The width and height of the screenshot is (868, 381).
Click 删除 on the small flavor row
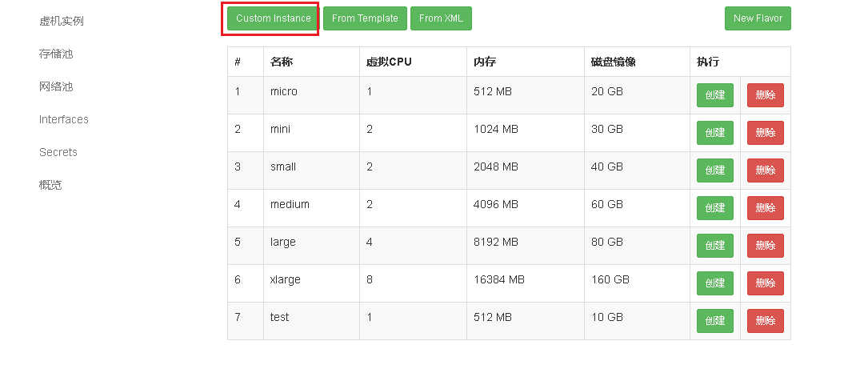pyautogui.click(x=765, y=170)
